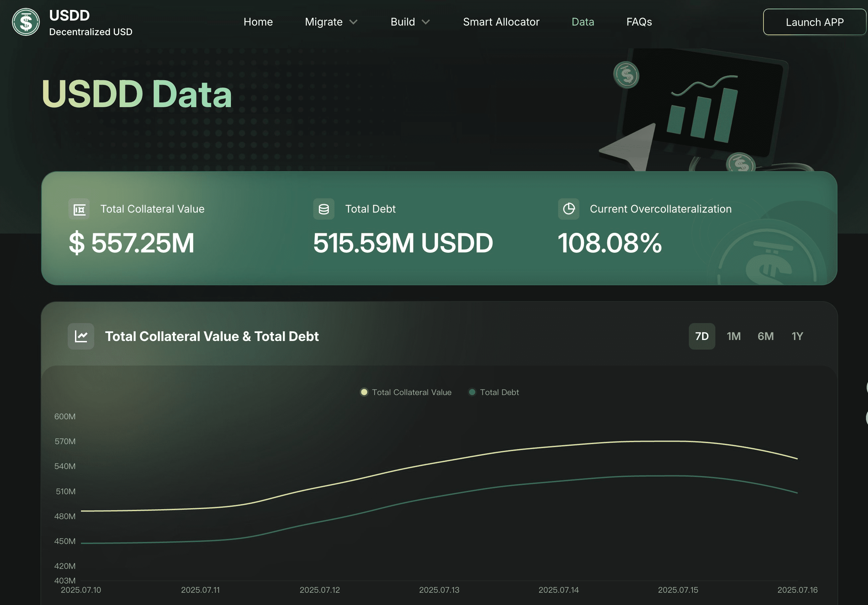Click the line chart icon beside chart title
Viewport: 868px width, 605px height.
[81, 336]
